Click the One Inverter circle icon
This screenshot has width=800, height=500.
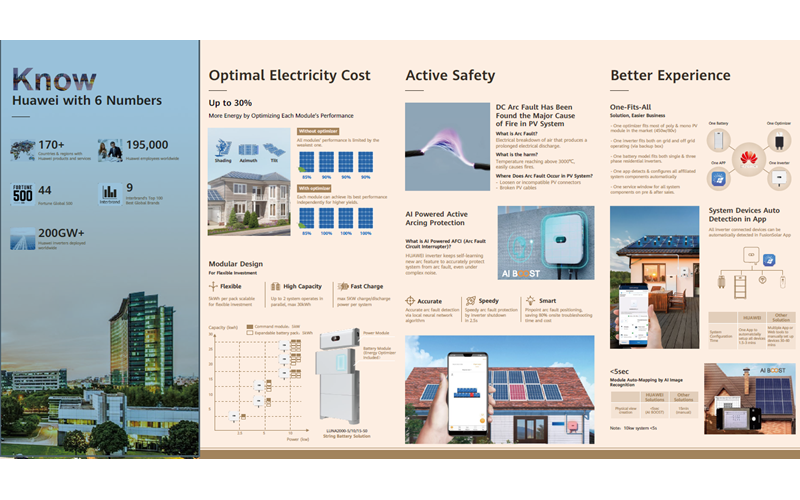pos(779,179)
